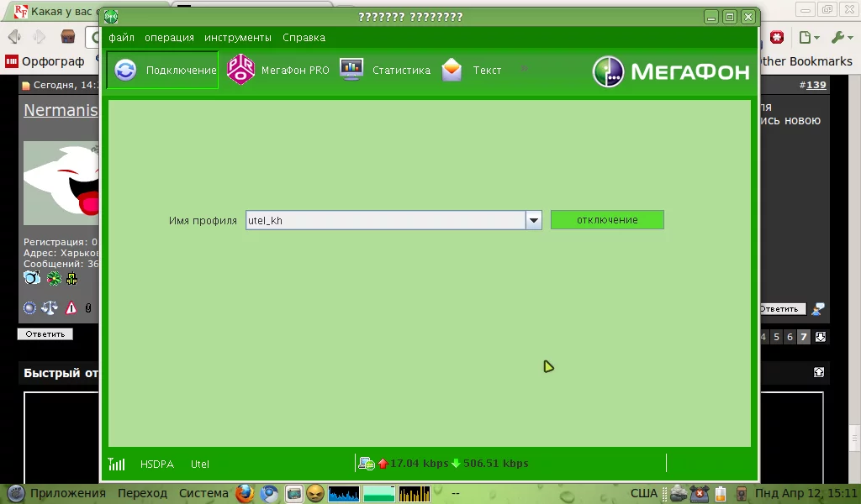Click the browser back arrow button

15,37
